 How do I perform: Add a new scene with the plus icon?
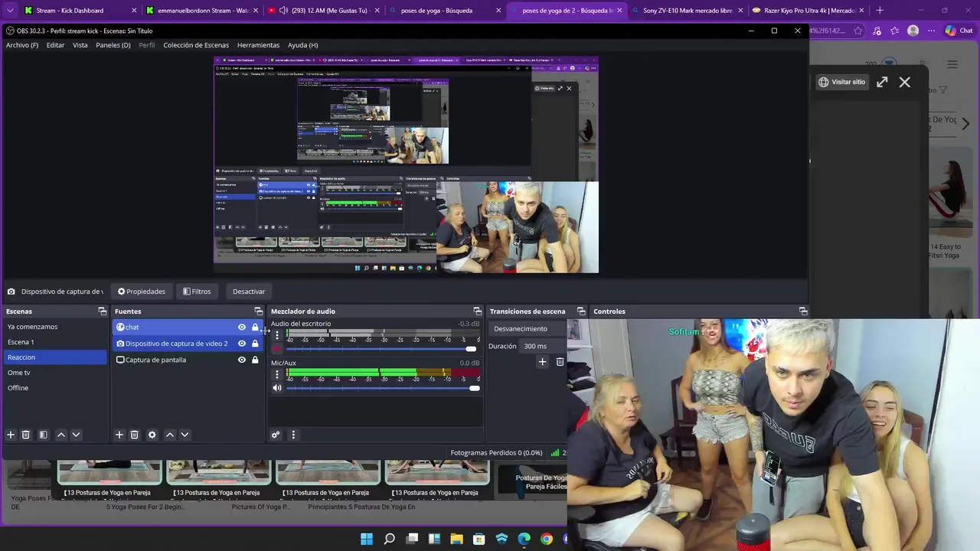(11, 435)
